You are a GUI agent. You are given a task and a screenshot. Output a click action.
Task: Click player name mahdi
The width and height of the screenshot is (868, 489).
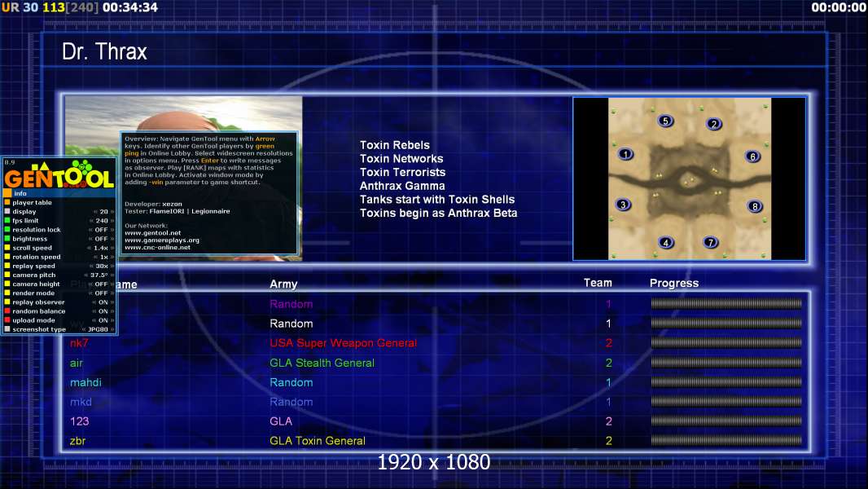[x=85, y=382]
